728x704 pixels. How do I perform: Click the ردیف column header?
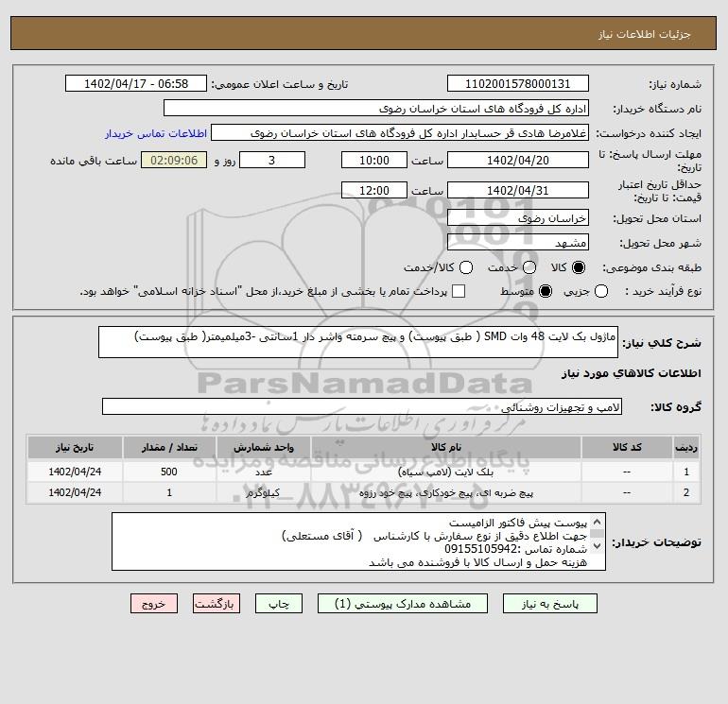click(x=686, y=447)
